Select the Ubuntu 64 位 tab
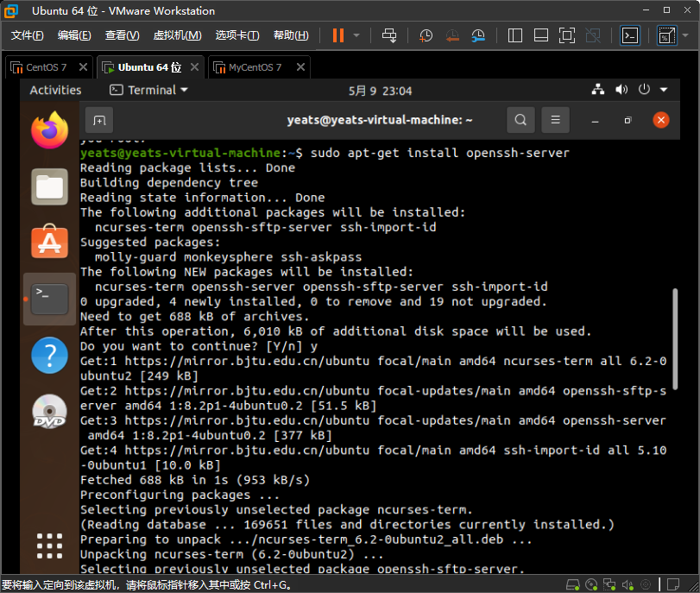The height and width of the screenshot is (593, 700). 149,67
